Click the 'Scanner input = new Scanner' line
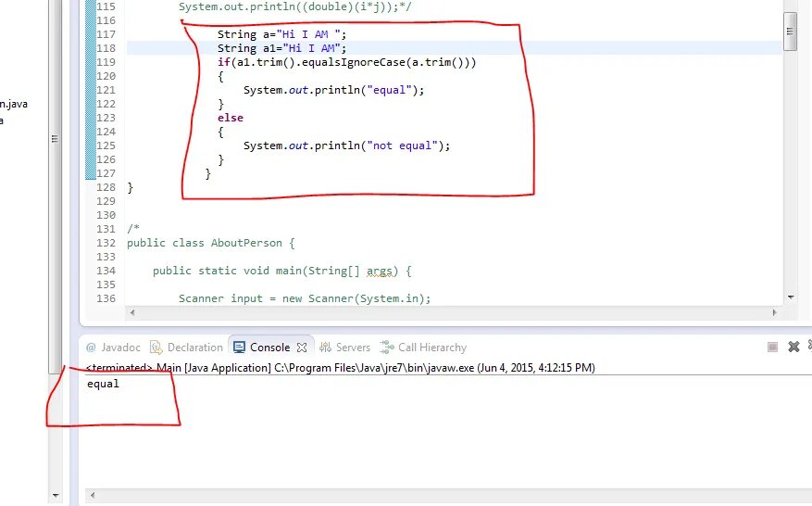 (x=305, y=298)
